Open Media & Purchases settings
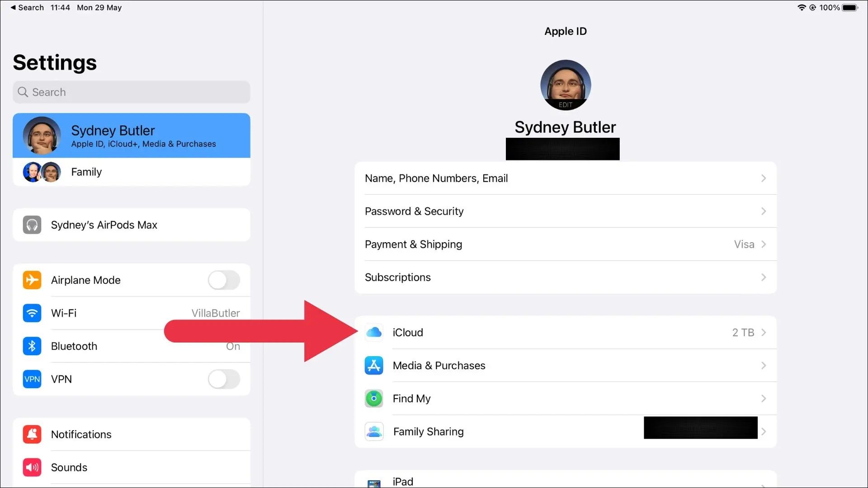This screenshot has width=868, height=488. point(565,365)
